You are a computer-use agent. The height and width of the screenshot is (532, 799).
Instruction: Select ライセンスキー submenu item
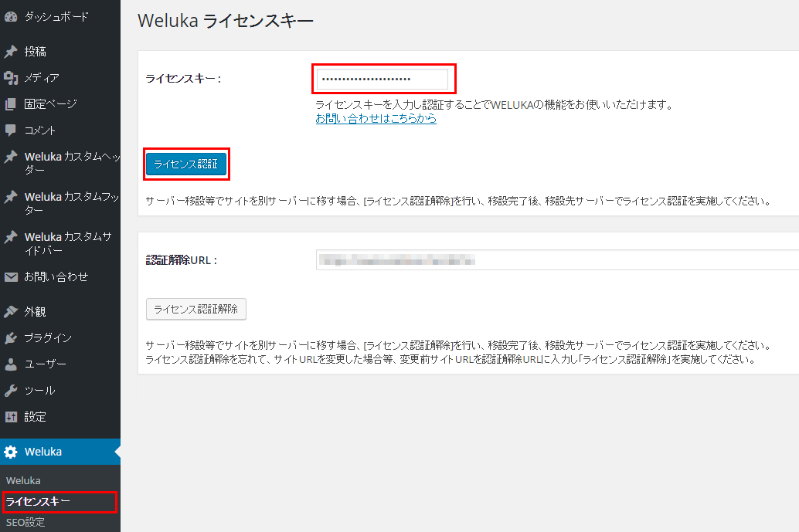click(38, 501)
